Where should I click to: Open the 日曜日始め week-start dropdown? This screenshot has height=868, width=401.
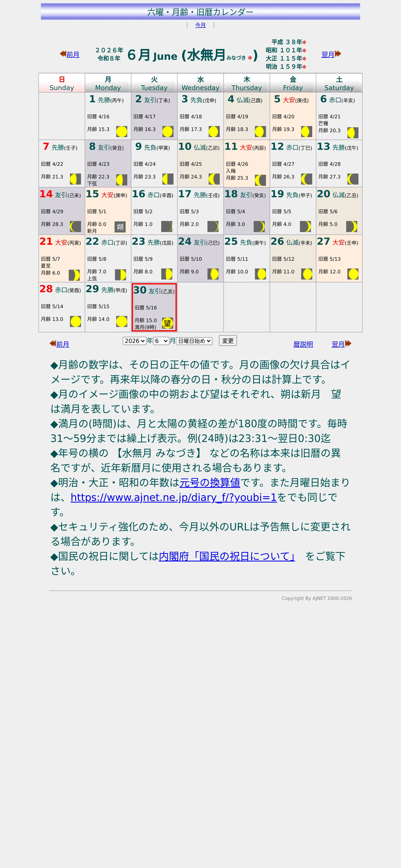point(194,341)
